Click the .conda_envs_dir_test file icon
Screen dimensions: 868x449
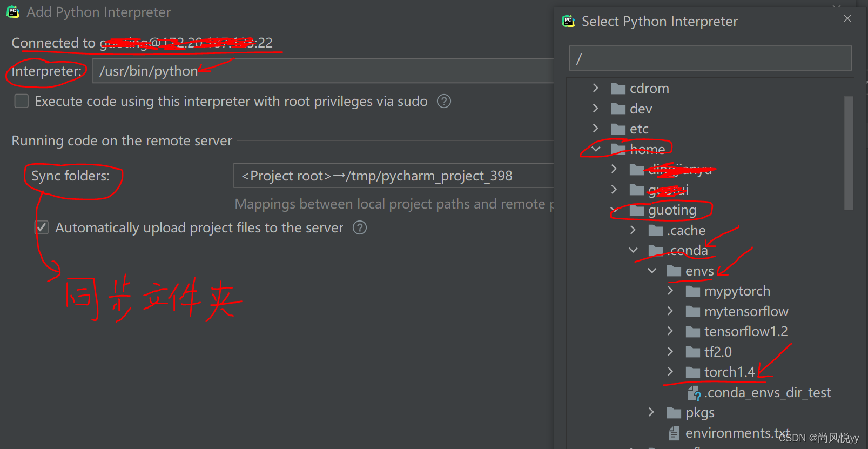pyautogui.click(x=694, y=393)
